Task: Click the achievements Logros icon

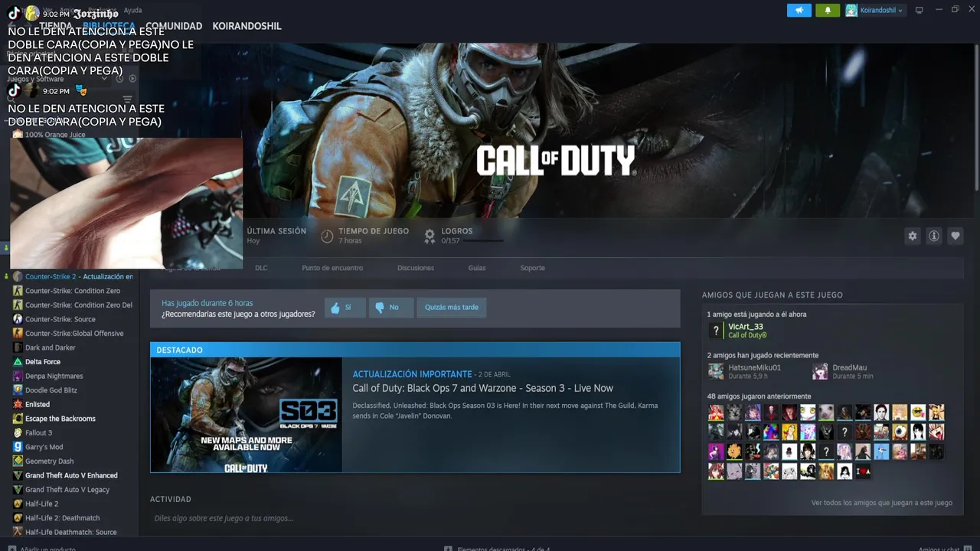Action: pyautogui.click(x=430, y=236)
